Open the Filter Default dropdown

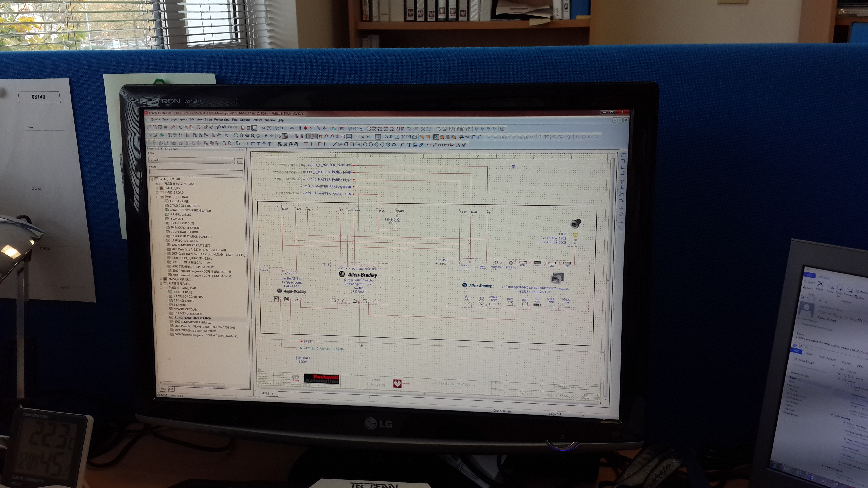[x=191, y=160]
